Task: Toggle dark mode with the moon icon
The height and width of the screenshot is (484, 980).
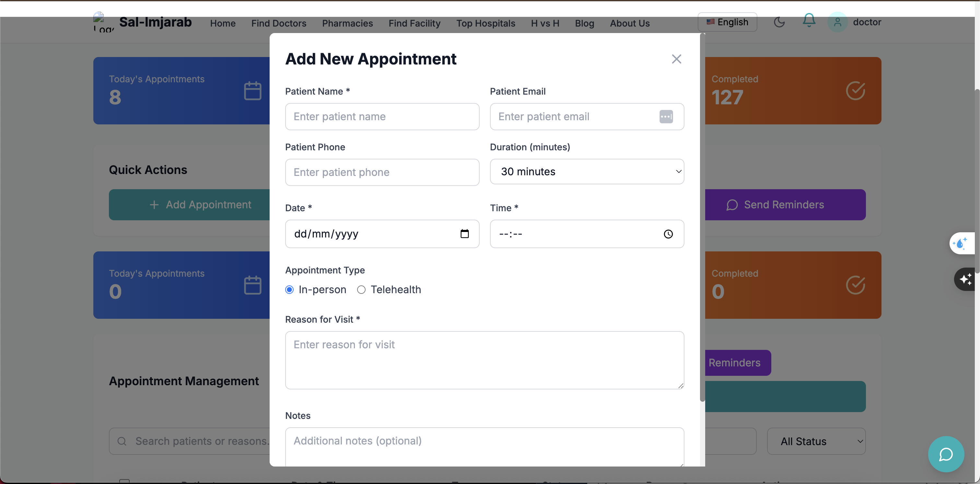Action: [779, 22]
